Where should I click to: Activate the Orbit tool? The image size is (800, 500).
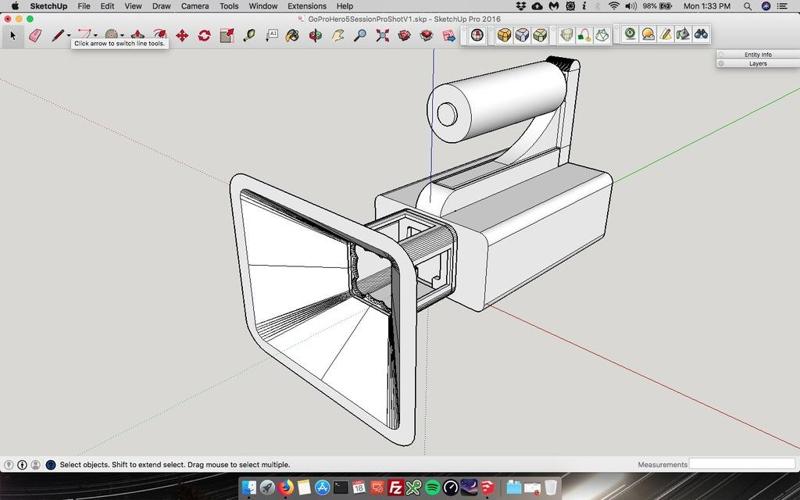pyautogui.click(x=315, y=36)
